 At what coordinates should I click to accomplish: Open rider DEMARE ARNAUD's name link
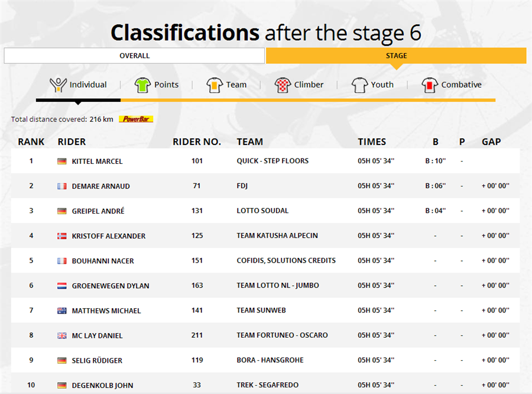(x=100, y=186)
